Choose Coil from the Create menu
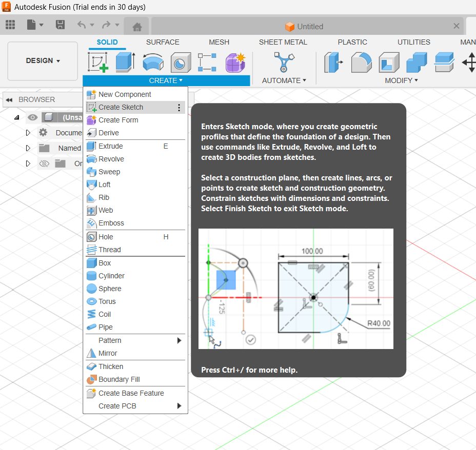 point(136,314)
